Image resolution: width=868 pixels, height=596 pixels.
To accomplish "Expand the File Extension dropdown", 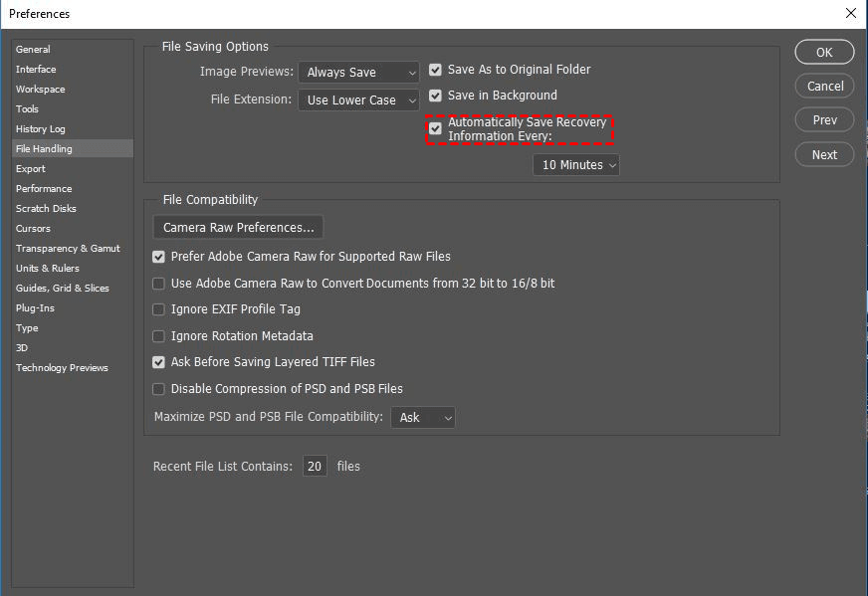I will pos(359,100).
